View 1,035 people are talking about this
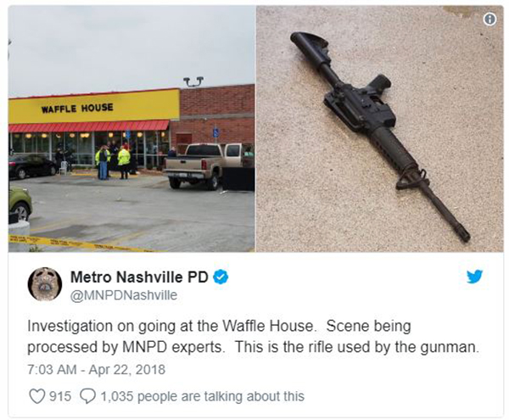The width and height of the screenshot is (509, 420). [x=202, y=396]
